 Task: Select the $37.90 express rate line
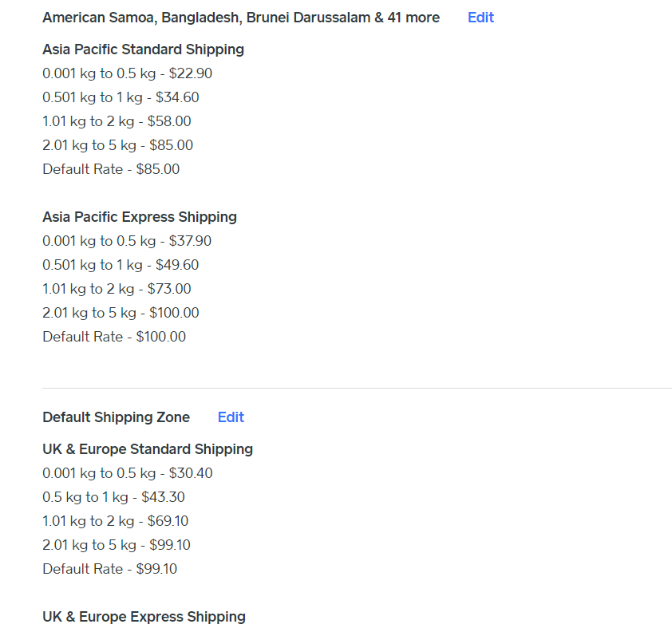tap(127, 241)
